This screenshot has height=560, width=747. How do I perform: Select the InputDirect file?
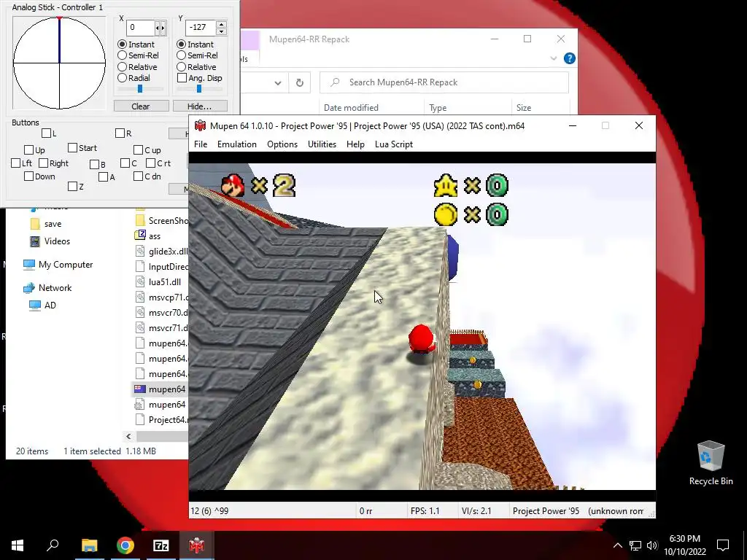pyautogui.click(x=162, y=267)
